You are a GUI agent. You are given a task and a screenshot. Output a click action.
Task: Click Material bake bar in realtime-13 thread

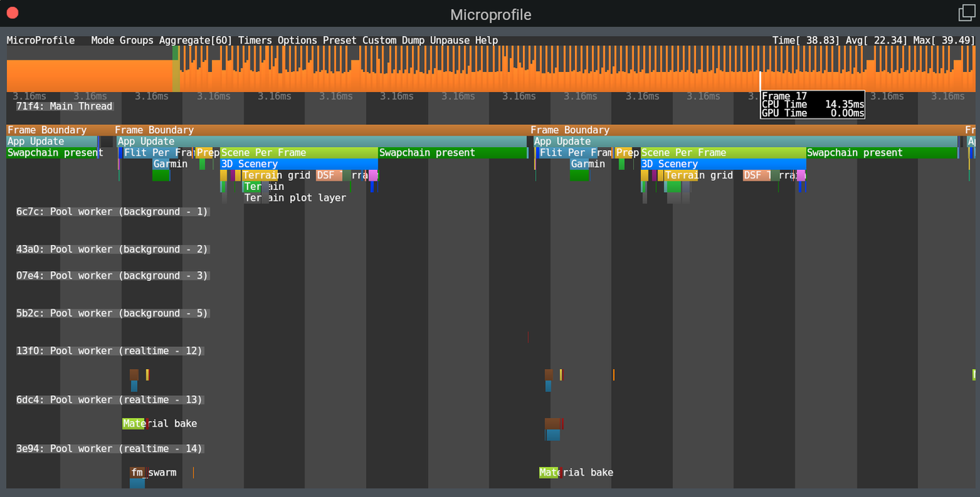[132, 423]
